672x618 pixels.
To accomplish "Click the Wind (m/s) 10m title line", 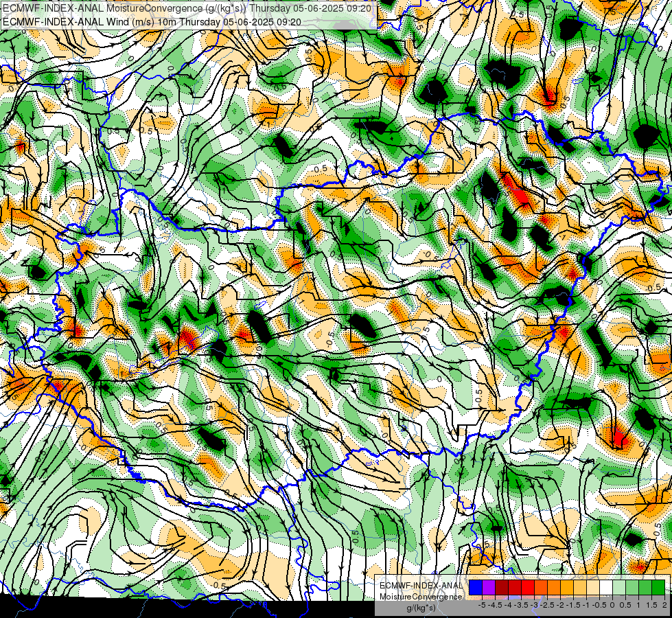I will coord(151,21).
